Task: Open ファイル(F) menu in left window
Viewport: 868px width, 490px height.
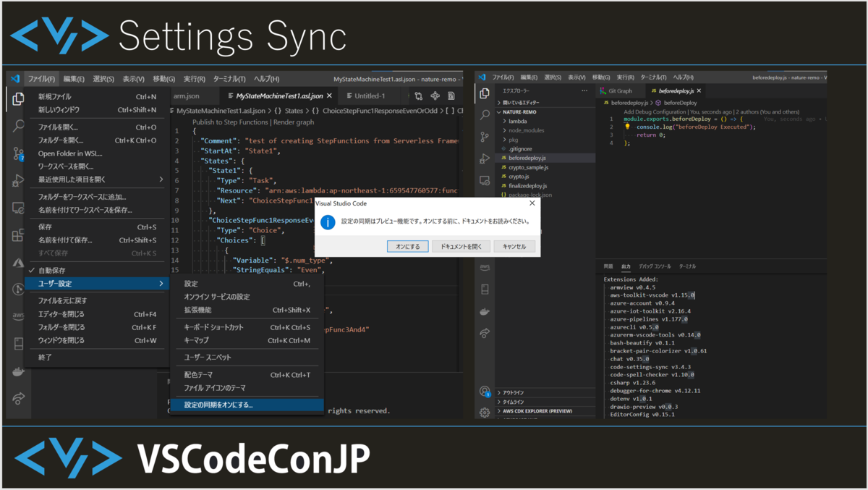Action: point(41,79)
